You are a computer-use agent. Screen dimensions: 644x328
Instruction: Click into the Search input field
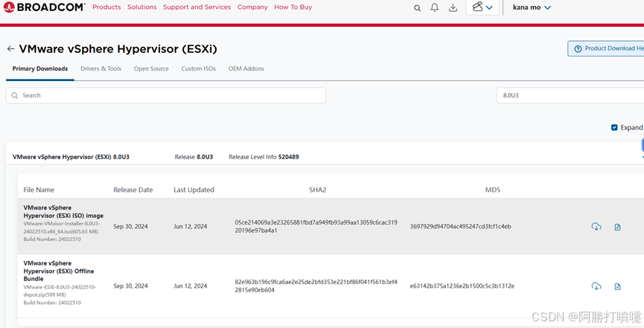click(x=166, y=95)
